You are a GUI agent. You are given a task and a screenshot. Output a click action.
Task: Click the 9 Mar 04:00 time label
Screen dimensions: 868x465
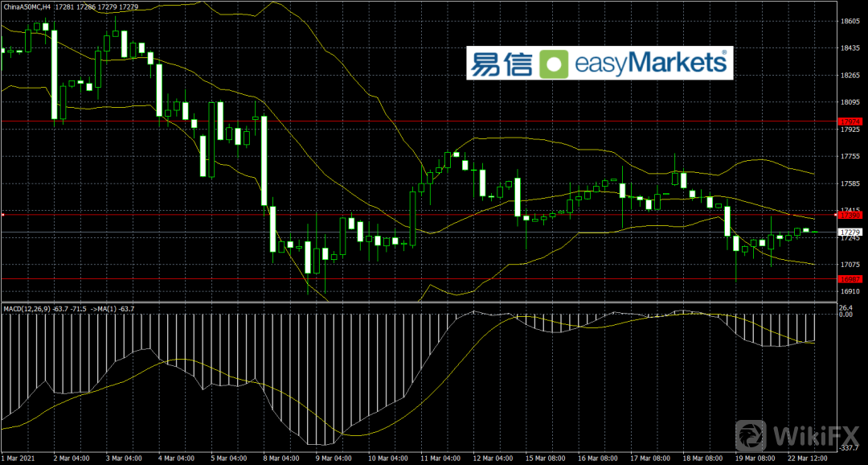[335, 459]
